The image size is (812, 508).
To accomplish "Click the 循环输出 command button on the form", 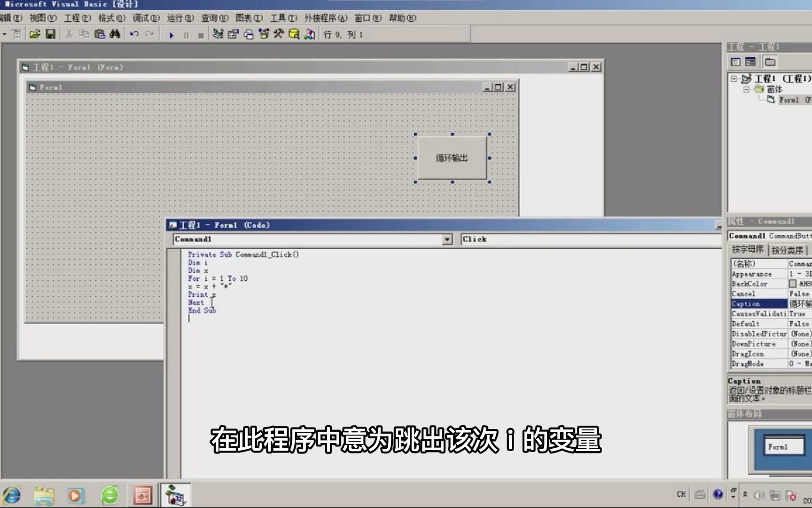I will (x=452, y=158).
